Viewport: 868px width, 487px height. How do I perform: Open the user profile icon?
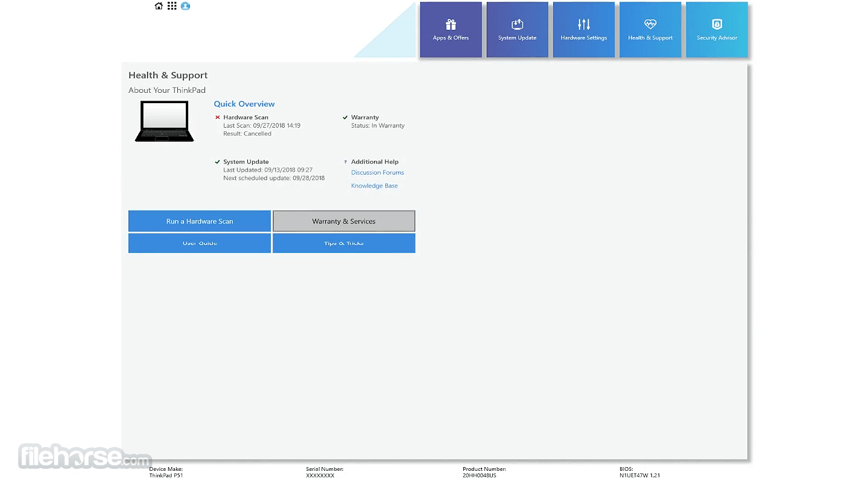click(x=185, y=6)
